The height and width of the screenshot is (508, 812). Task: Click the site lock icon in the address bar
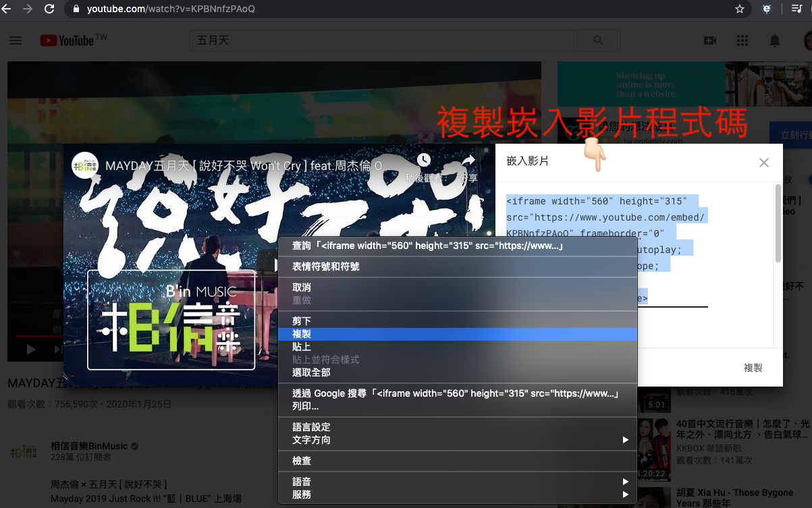click(x=75, y=9)
